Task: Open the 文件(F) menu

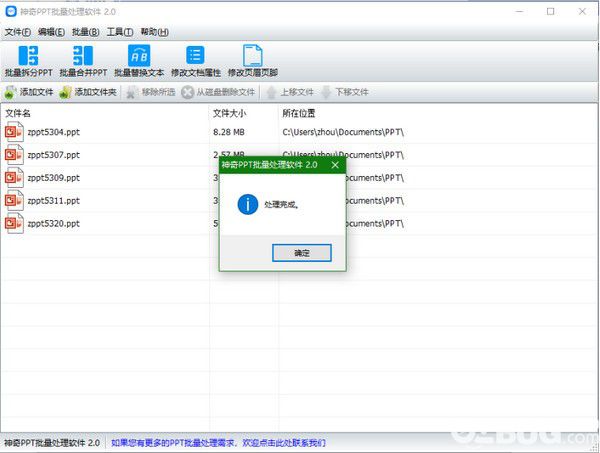Action: coord(18,32)
